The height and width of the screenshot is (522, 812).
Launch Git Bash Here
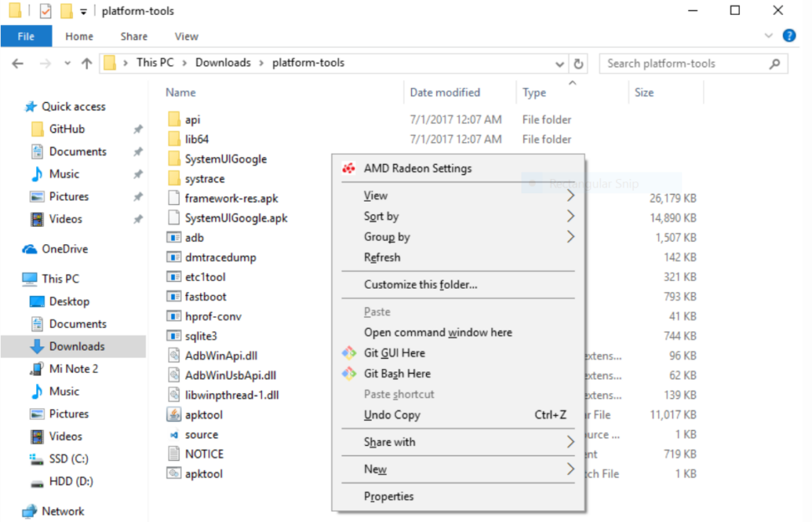click(458, 374)
